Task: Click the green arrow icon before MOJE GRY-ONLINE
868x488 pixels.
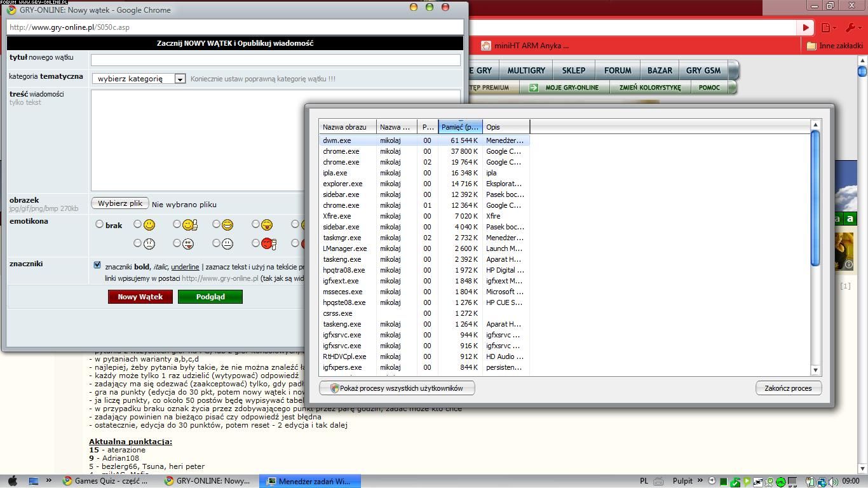Action: (534, 88)
